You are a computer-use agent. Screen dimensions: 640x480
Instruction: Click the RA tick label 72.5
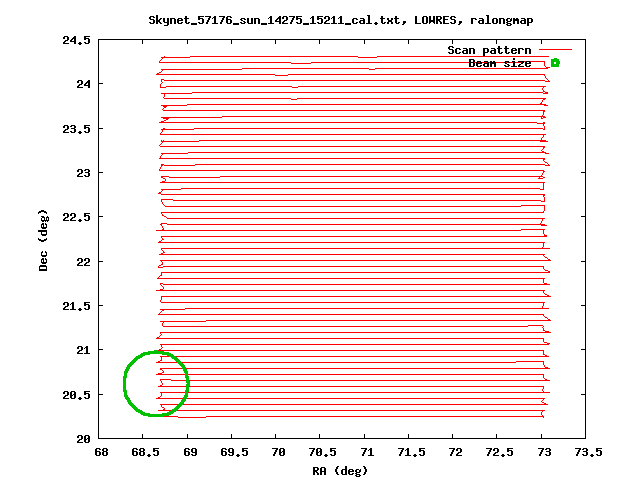point(500,452)
